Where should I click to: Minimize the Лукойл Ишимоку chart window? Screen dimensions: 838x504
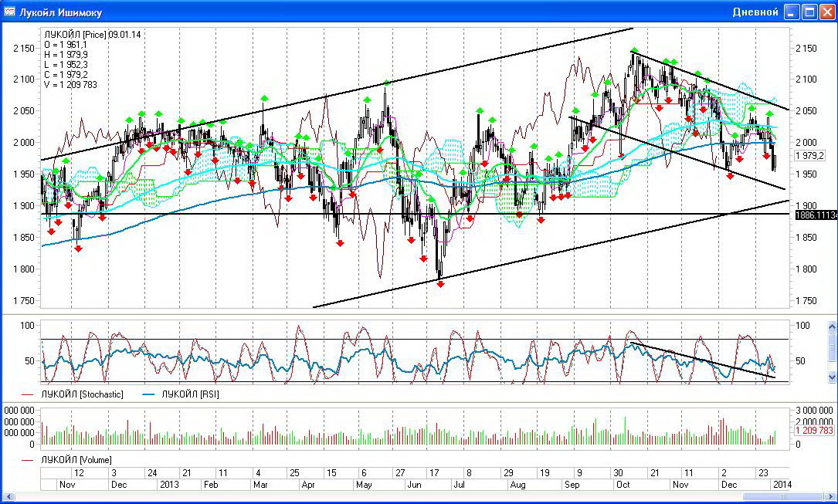pyautogui.click(x=792, y=12)
